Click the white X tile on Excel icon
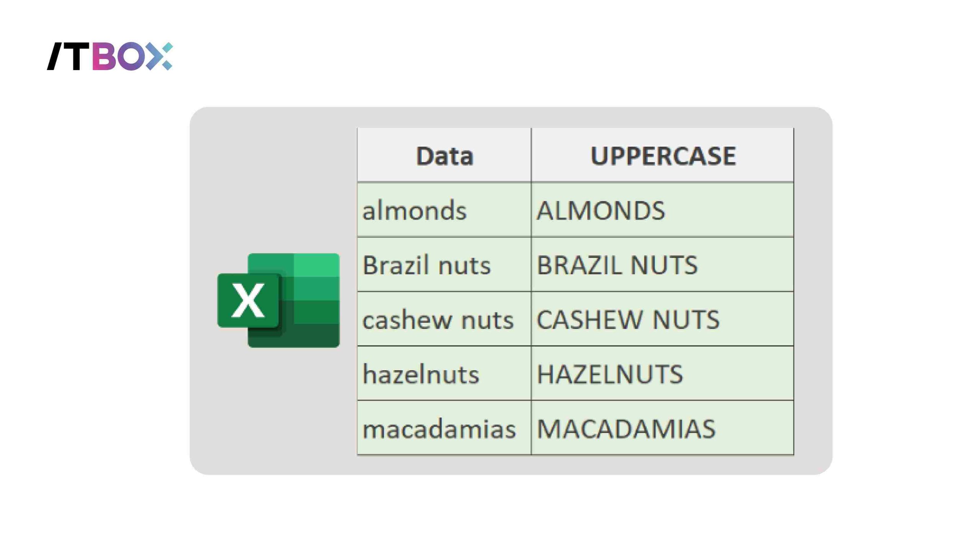 (248, 301)
